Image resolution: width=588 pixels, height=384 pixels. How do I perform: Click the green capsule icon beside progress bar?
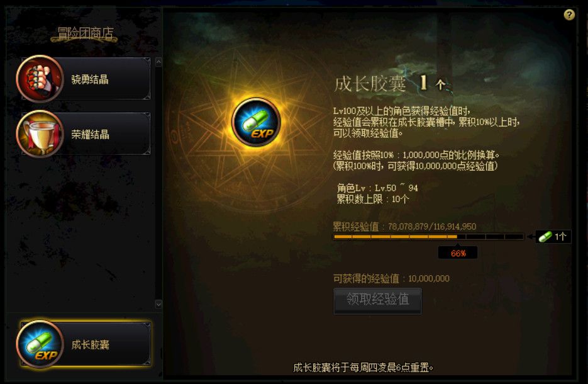click(545, 237)
